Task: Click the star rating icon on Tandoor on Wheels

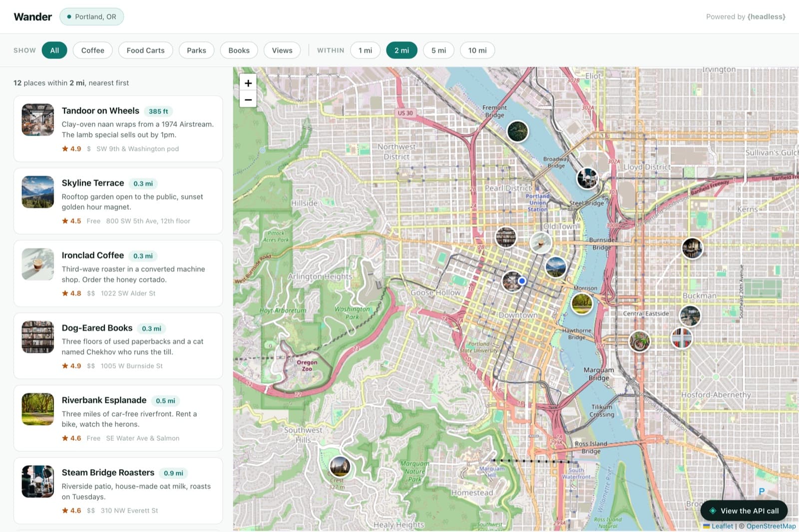Action: 65,149
